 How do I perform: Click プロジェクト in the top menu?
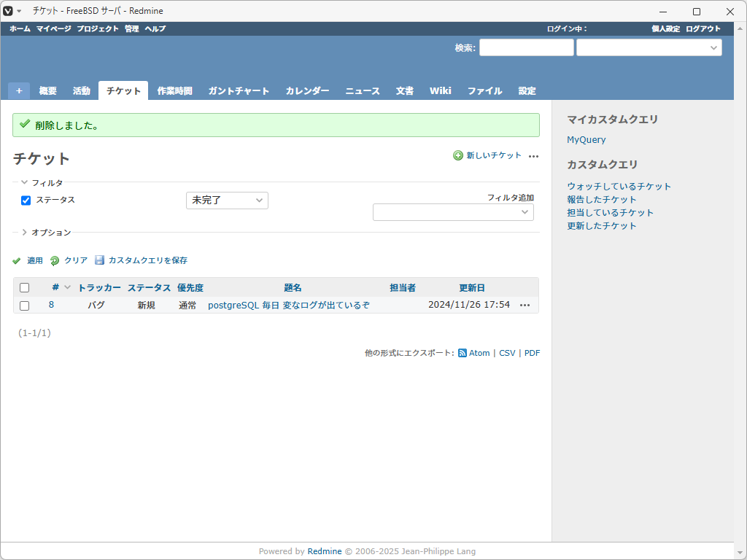[98, 28]
